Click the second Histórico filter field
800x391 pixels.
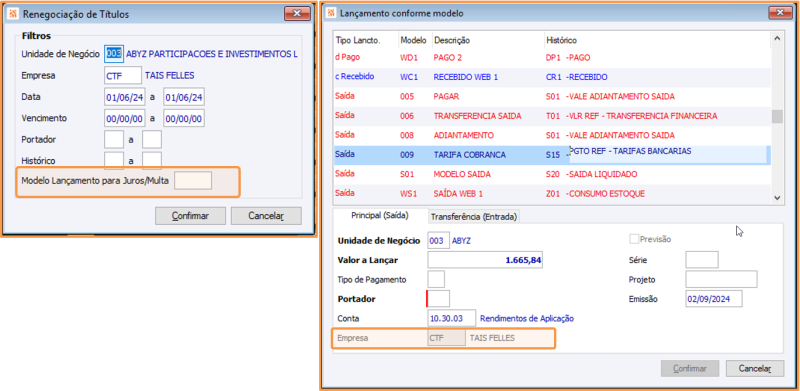pyautogui.click(x=152, y=160)
